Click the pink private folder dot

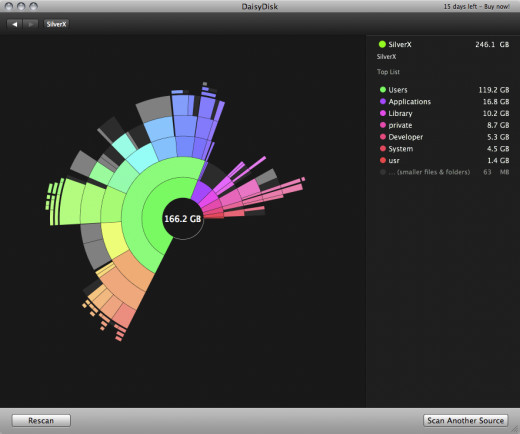(383, 125)
